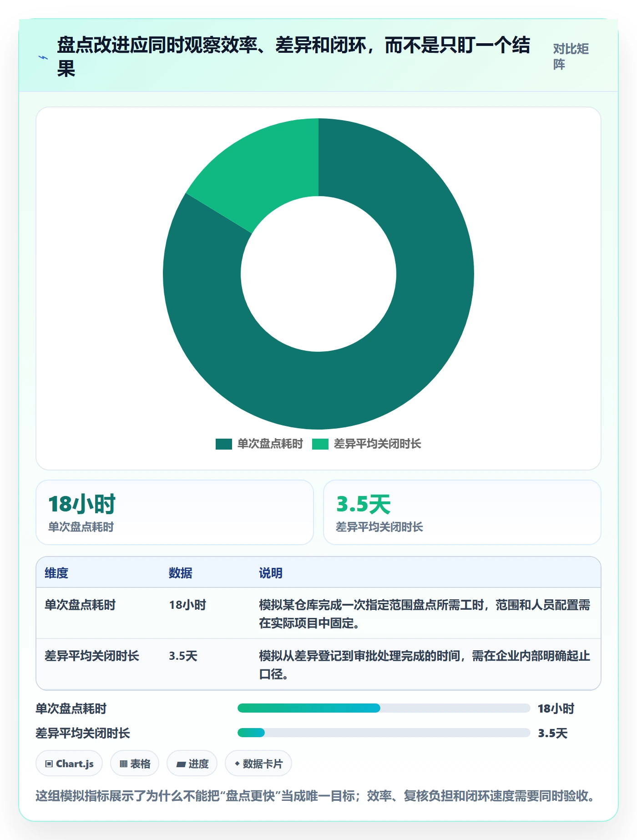
Task: Click the Chart.js tag chip
Action: (x=69, y=764)
